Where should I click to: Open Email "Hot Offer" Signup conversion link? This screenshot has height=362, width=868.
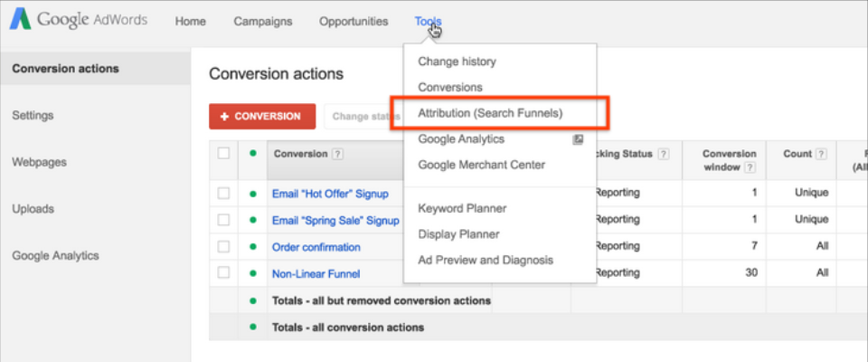(x=330, y=194)
